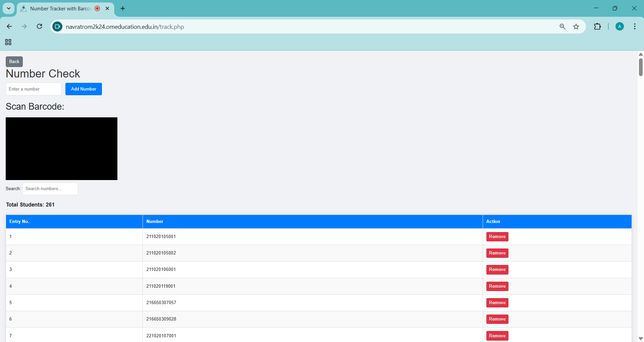The height and width of the screenshot is (342, 644).
Task: Open the zoom magnifier icon in address bar
Action: [x=562, y=26]
